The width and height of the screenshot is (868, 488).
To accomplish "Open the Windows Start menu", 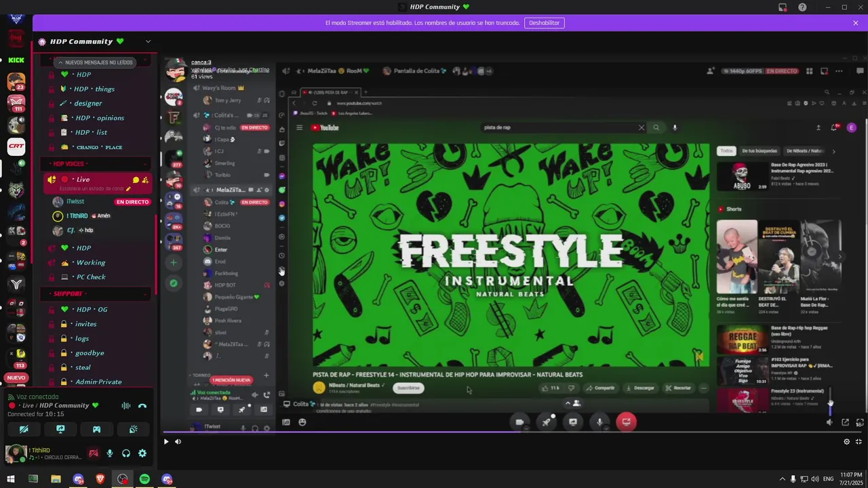I will click(x=11, y=479).
